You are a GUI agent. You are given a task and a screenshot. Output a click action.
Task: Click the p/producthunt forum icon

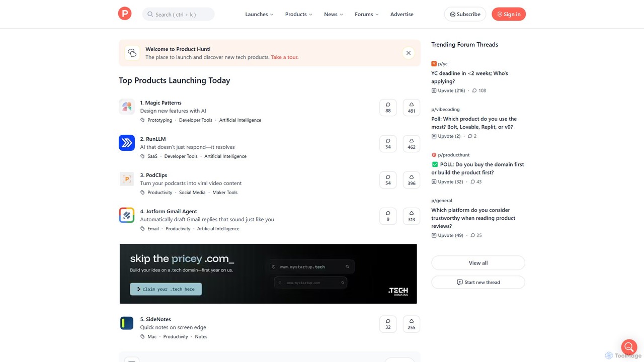[434, 155]
